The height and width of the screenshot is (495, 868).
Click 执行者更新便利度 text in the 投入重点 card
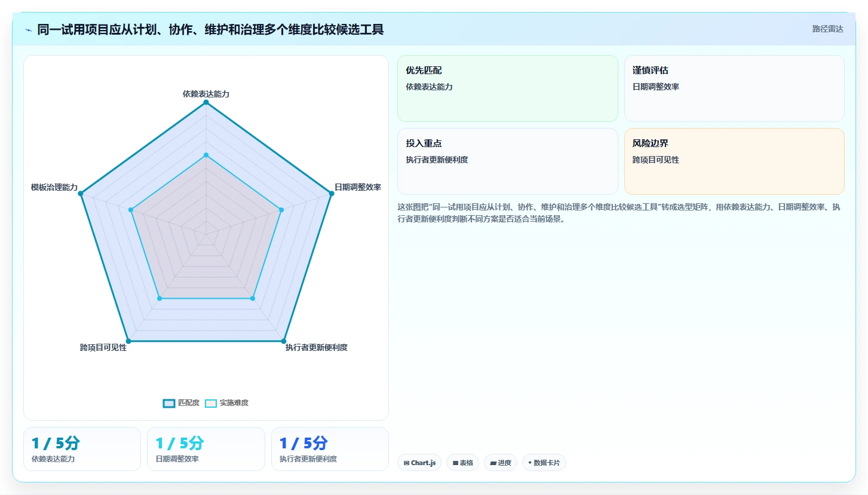[x=437, y=160]
